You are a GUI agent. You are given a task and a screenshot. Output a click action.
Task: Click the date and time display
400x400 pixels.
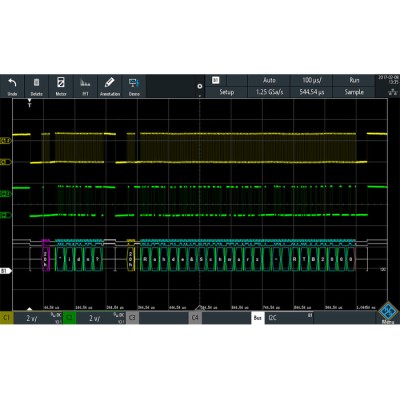click(388, 80)
